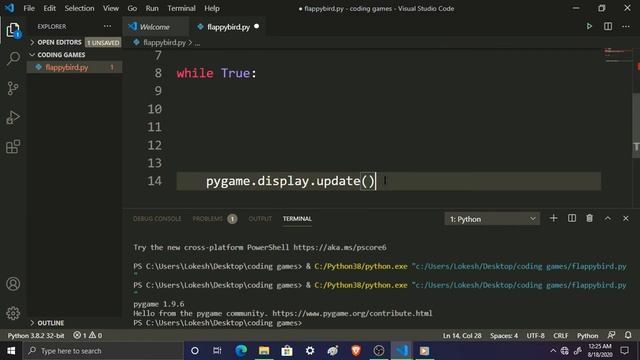Run Python file with play button
640x360 pixels.
[x=589, y=27]
